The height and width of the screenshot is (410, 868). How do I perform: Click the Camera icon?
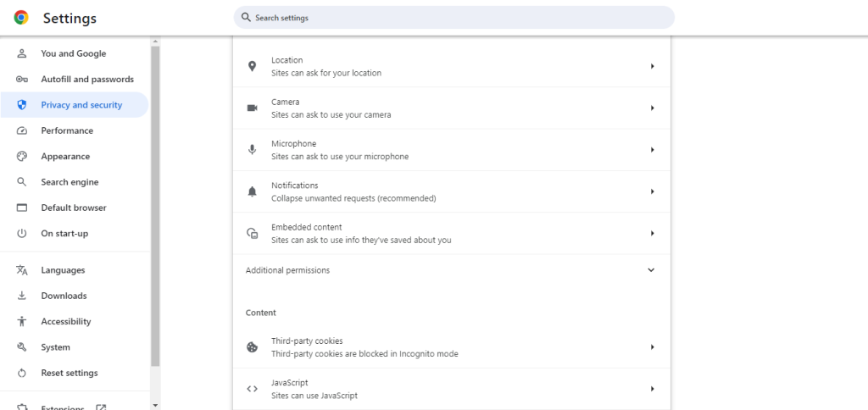click(x=252, y=108)
